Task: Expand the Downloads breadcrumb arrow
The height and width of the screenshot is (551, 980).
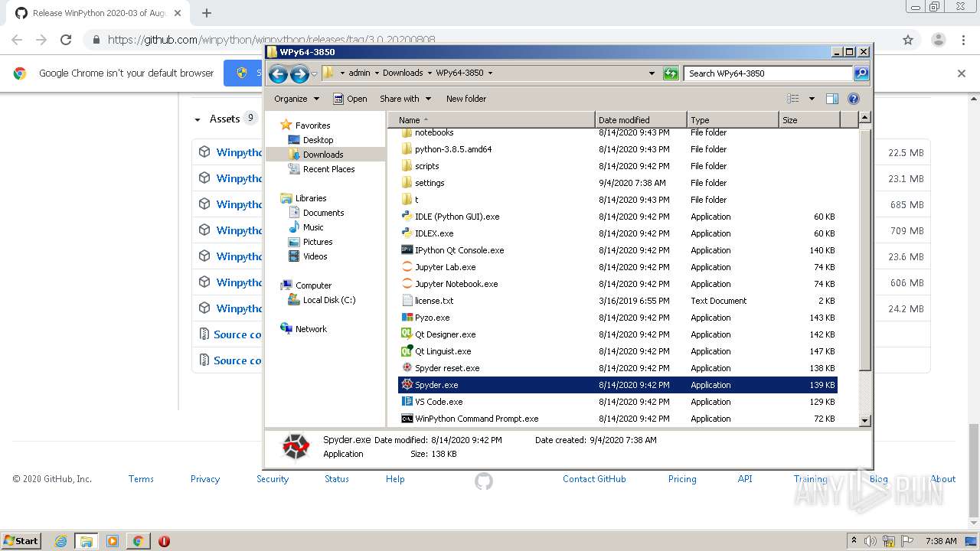Action: (x=430, y=73)
